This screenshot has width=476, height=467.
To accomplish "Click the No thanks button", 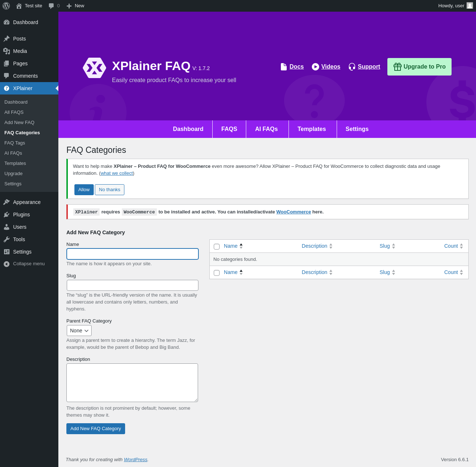I will (x=109, y=190).
